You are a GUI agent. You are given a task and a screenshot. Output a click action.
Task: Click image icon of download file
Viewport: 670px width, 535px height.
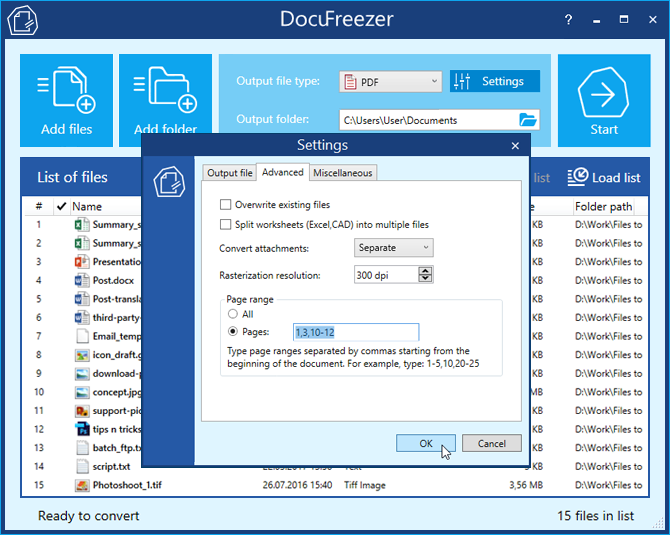tap(82, 373)
